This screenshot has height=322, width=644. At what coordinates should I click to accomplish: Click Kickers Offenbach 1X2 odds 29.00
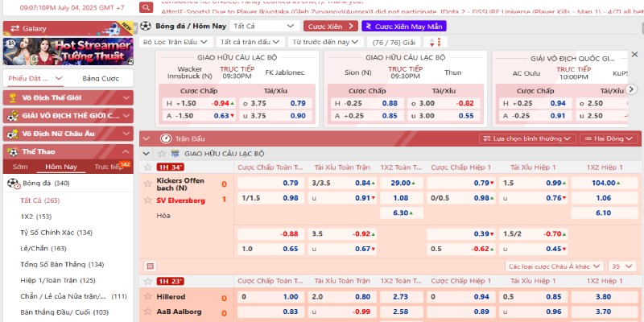[402, 184]
